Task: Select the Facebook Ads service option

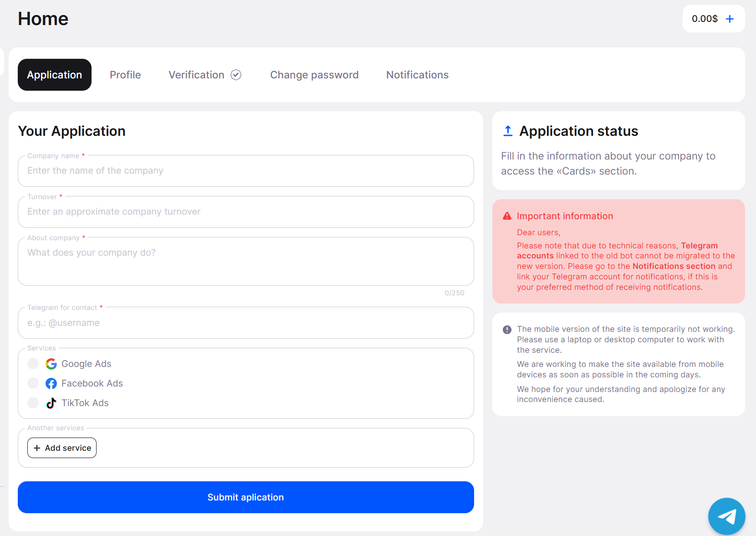Action: click(33, 383)
